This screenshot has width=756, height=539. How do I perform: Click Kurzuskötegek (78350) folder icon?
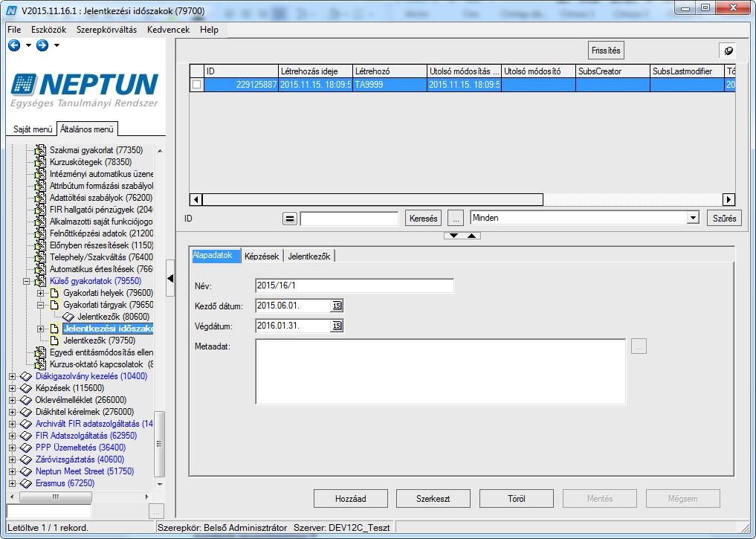point(41,162)
